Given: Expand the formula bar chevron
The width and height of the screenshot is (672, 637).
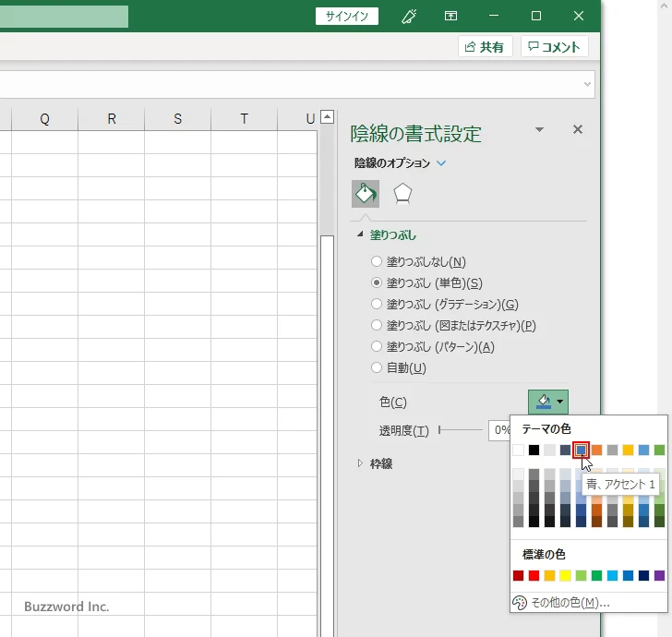Looking at the screenshot, I should [x=587, y=84].
